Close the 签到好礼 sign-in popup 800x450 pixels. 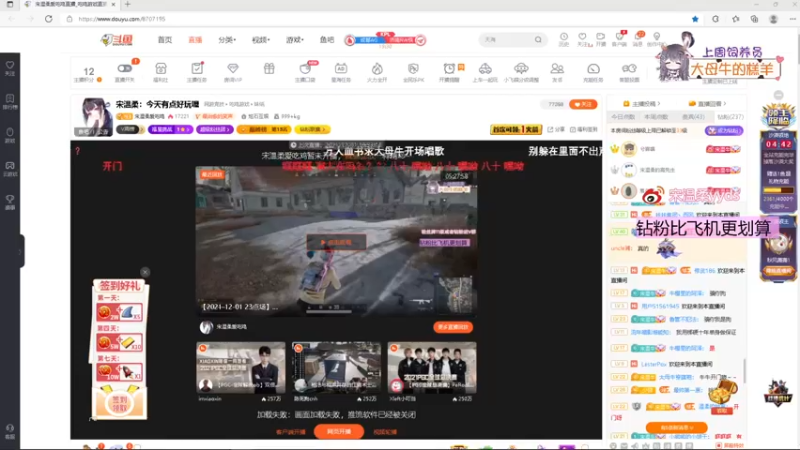(145, 272)
